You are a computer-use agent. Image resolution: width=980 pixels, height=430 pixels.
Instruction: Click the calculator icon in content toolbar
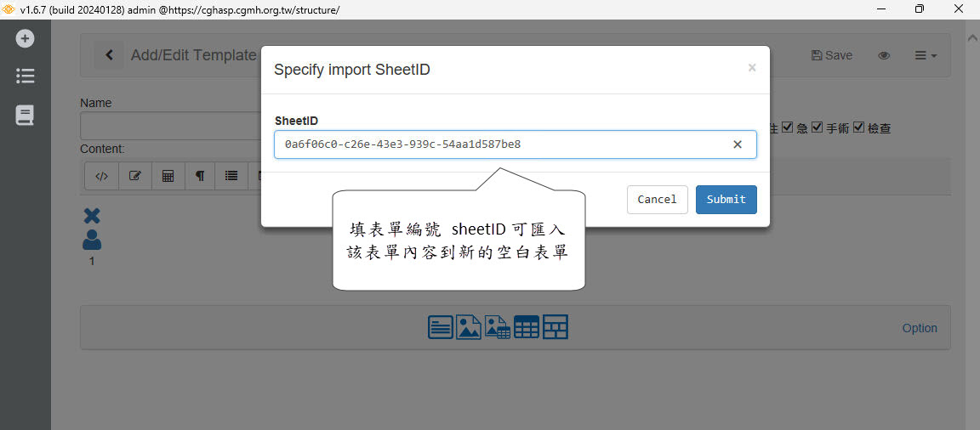click(x=168, y=176)
